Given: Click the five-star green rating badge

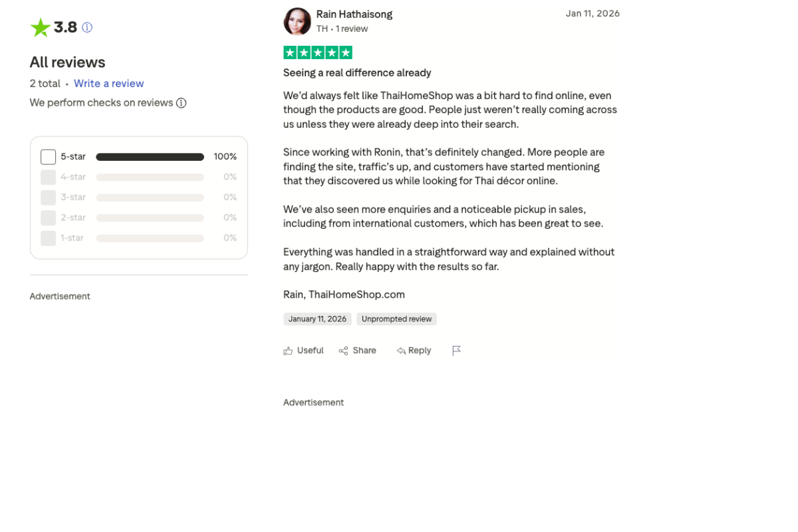Looking at the screenshot, I should pos(318,52).
